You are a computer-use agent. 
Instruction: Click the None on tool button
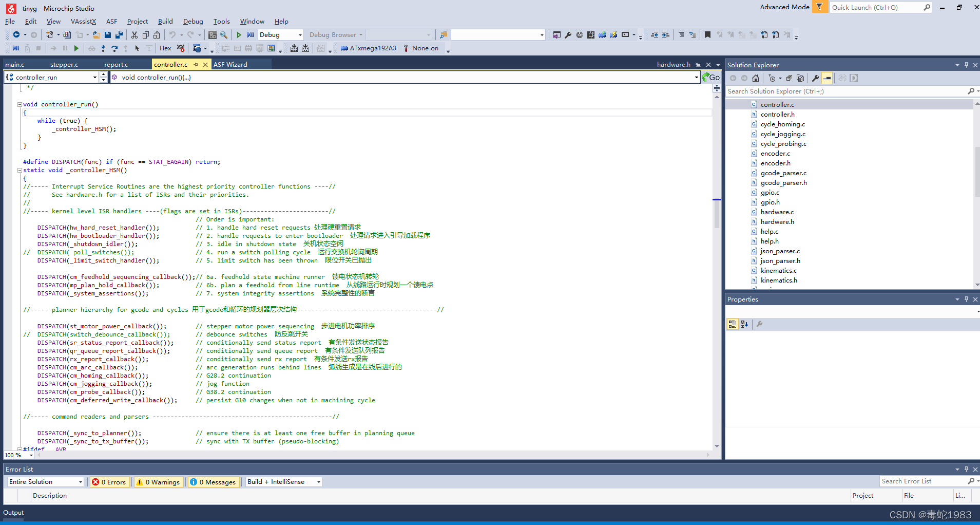(x=421, y=48)
